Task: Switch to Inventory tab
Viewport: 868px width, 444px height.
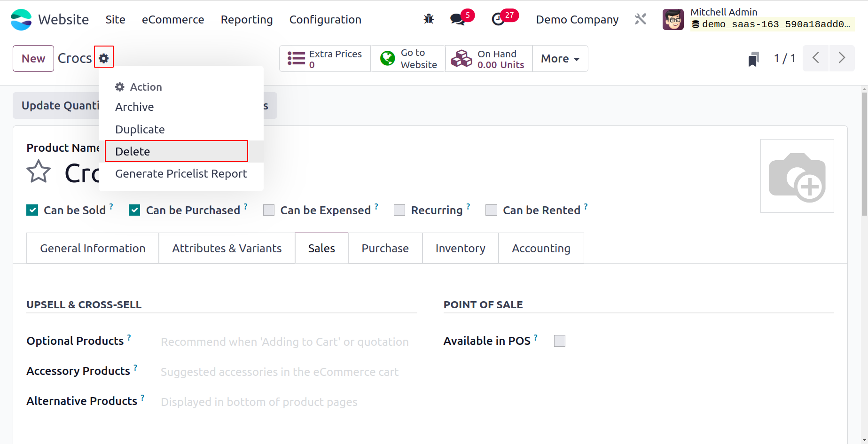Action: click(x=460, y=248)
